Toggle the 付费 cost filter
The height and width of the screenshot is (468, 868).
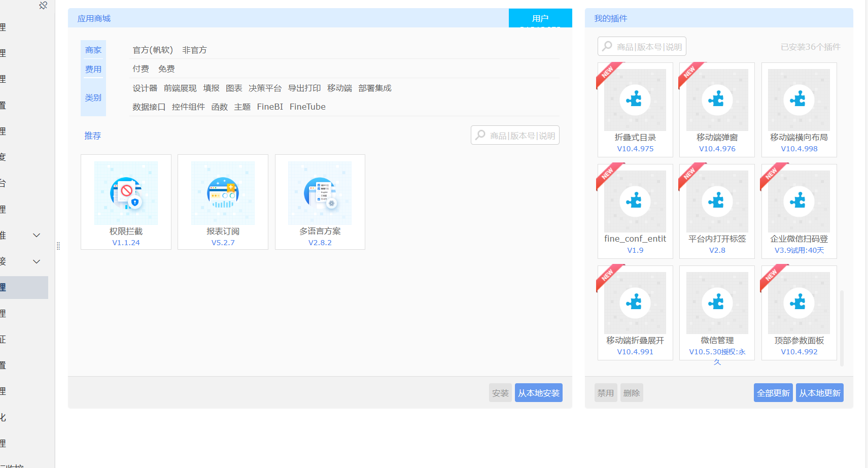click(x=141, y=69)
